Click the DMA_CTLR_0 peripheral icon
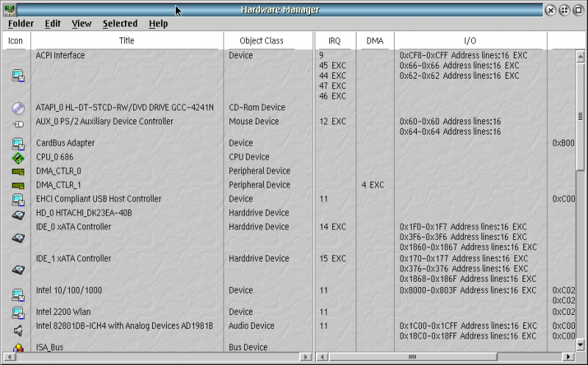The image size is (588, 365). tap(18, 171)
